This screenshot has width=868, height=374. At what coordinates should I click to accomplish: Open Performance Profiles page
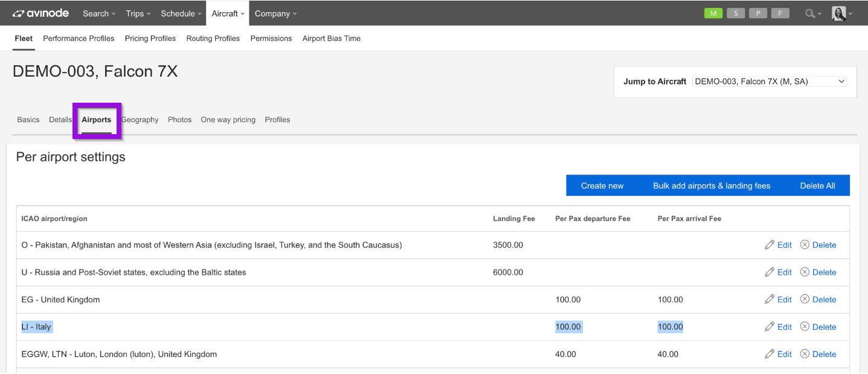pos(79,38)
